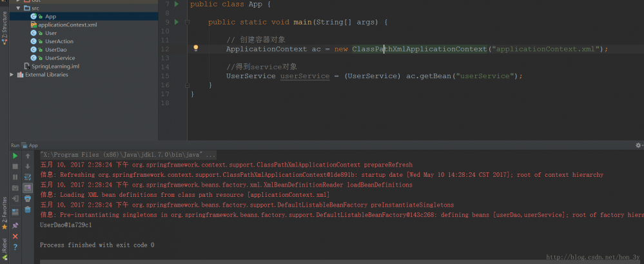
Task: Select UserAction class in tree
Action: click(x=59, y=41)
